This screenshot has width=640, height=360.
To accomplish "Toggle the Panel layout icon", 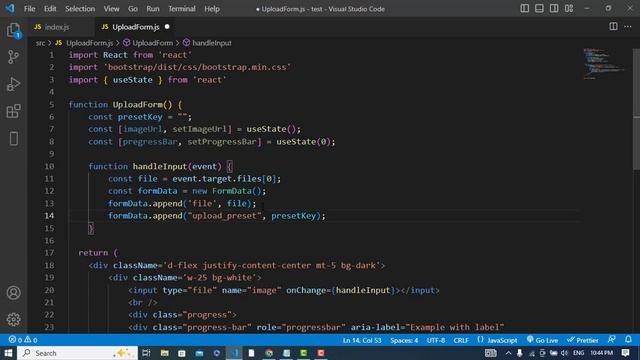I will coord(539,9).
